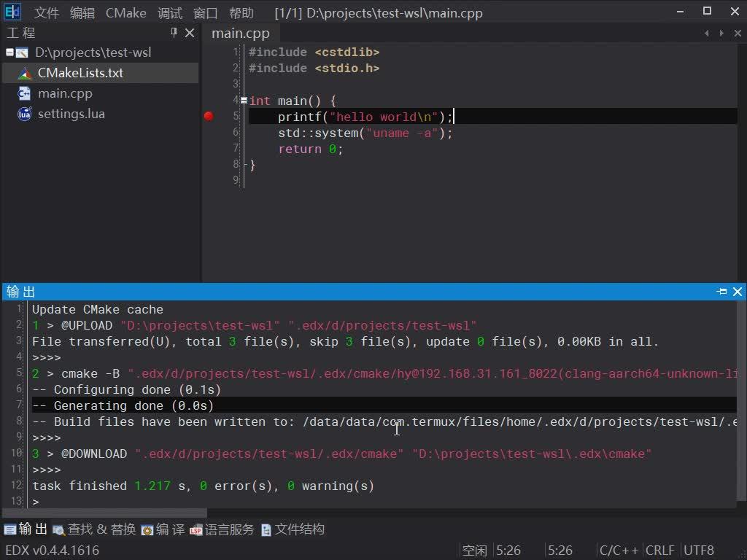747x560 pixels.
Task: Open the 窗口 menu
Action: 205,13
